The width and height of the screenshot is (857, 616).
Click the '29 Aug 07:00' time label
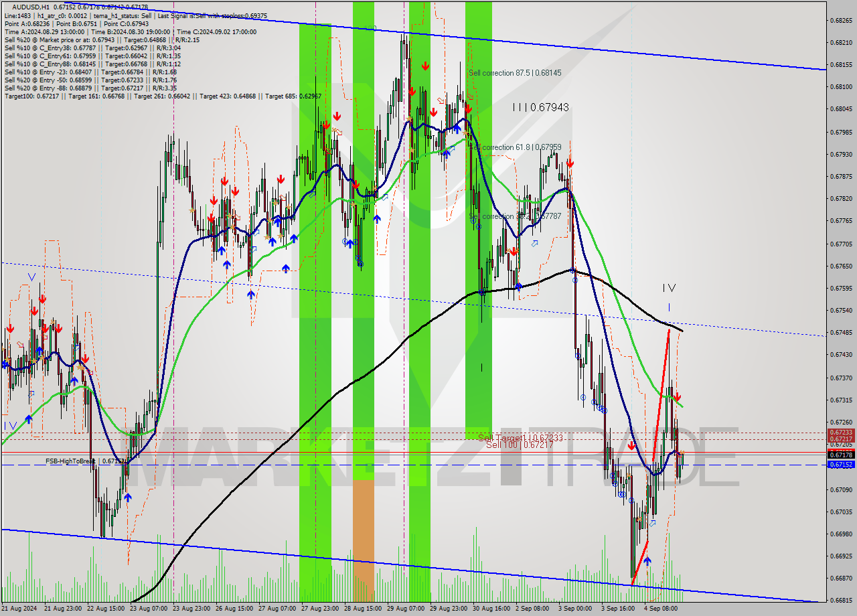coord(406,609)
